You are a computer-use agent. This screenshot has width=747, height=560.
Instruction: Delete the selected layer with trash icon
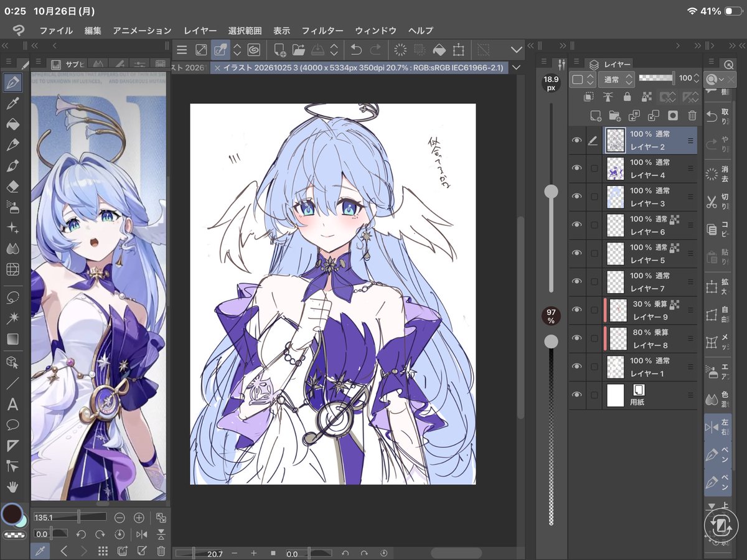692,115
